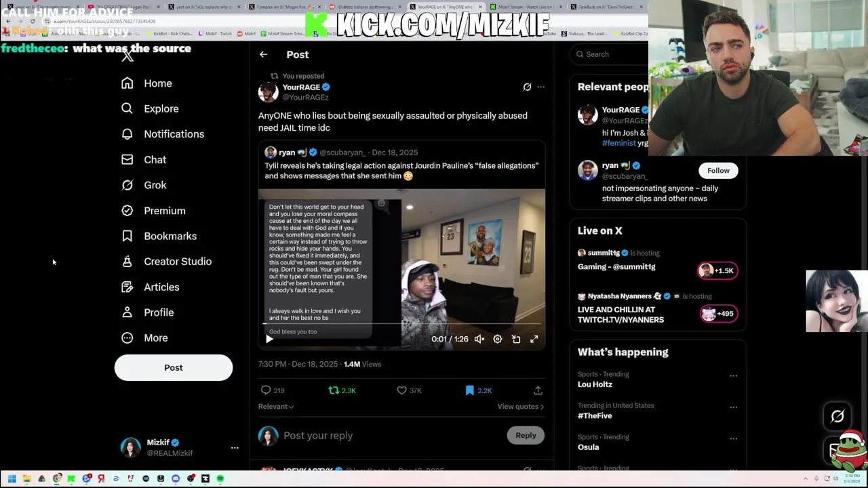Viewport: 868px width, 488px height.
Task: Follow ryan @scubaryan_
Action: (718, 171)
